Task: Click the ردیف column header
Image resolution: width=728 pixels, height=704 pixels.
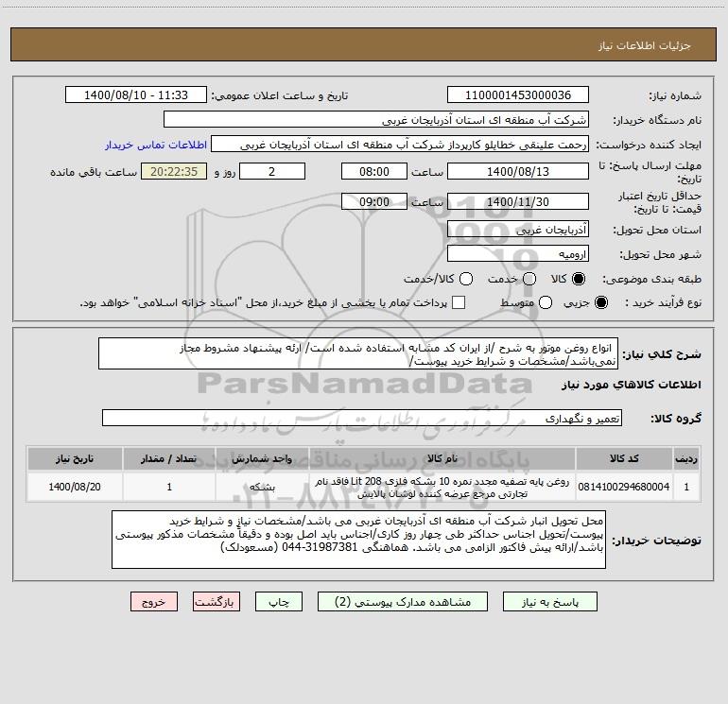Action: click(x=686, y=458)
